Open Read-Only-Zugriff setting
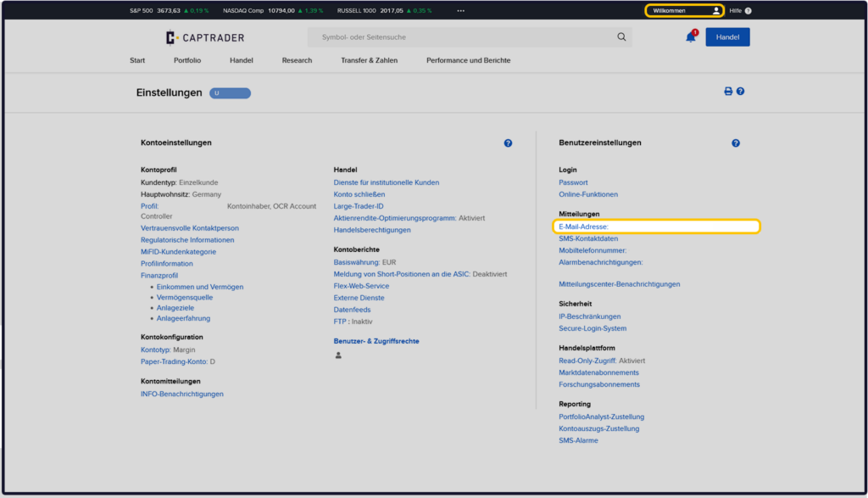 point(587,361)
